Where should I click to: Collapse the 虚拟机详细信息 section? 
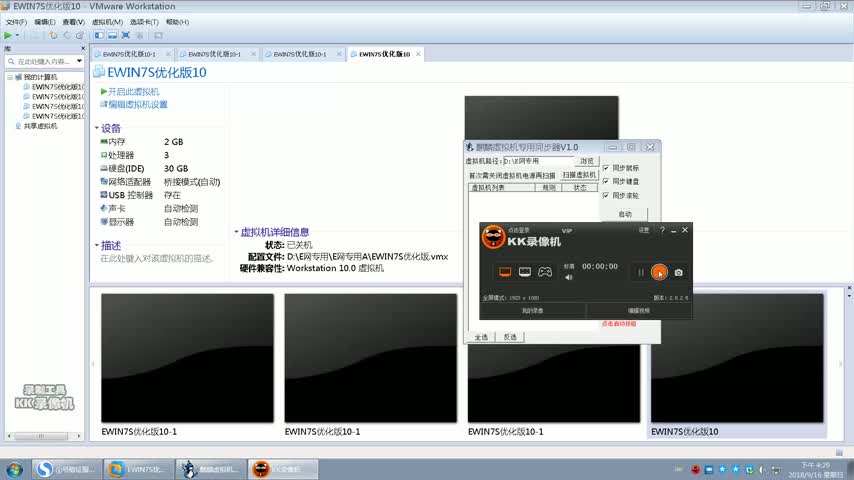click(x=236, y=232)
